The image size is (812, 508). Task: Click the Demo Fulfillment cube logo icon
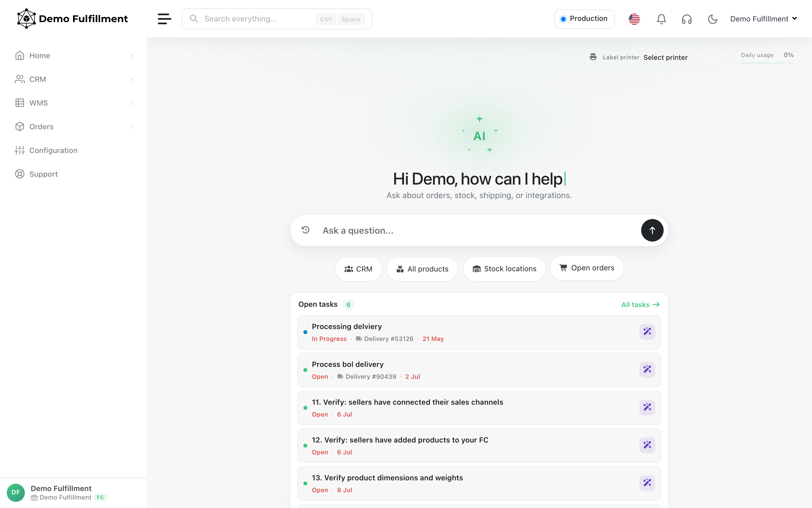tap(26, 18)
